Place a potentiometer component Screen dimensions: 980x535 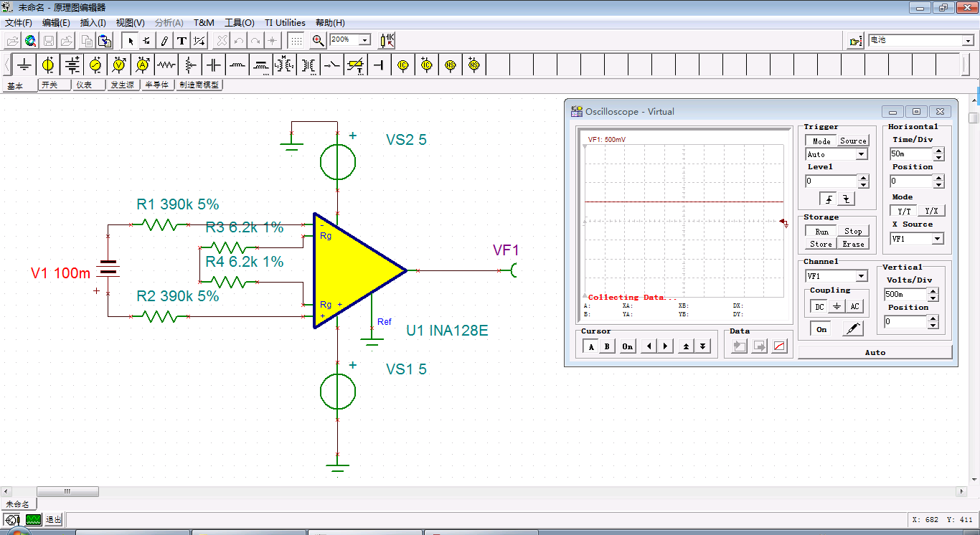(190, 65)
